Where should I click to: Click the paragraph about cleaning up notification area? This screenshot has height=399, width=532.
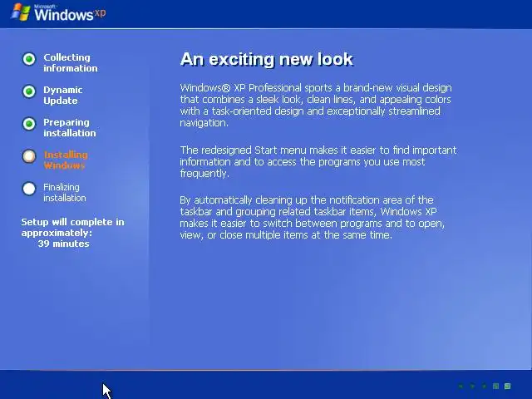313,218
